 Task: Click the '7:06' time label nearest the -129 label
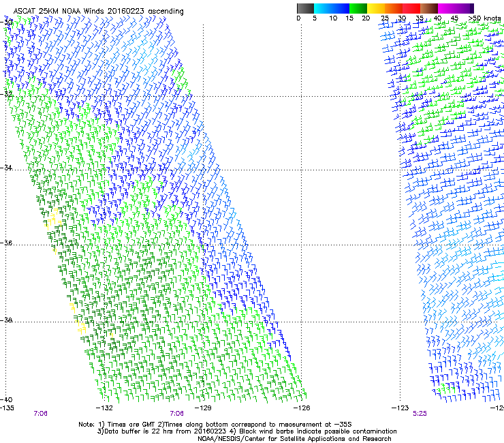177,414
